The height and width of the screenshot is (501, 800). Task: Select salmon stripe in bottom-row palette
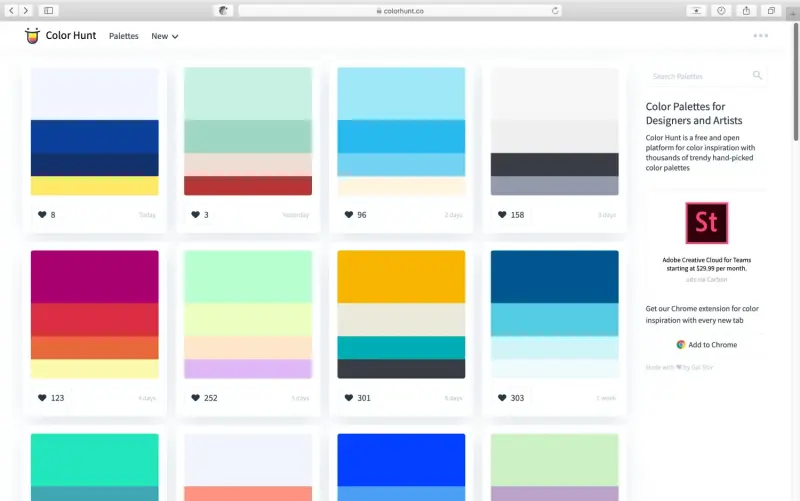[248, 494]
